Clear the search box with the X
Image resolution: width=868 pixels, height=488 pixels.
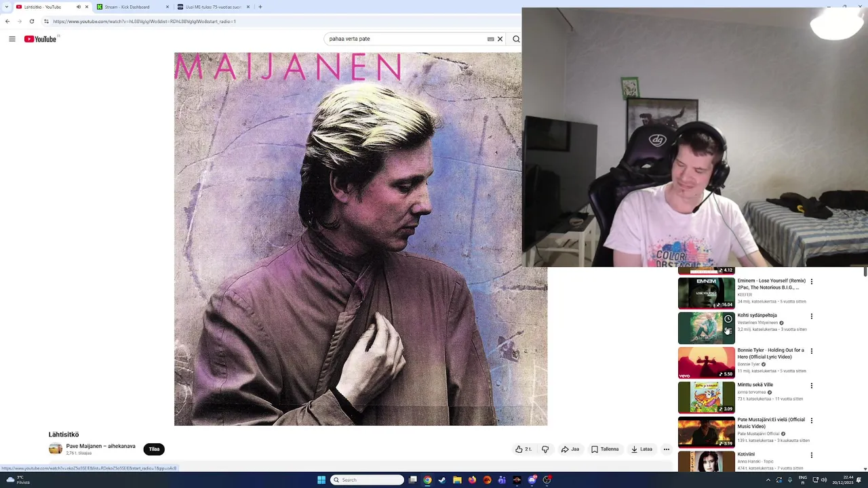click(x=500, y=39)
